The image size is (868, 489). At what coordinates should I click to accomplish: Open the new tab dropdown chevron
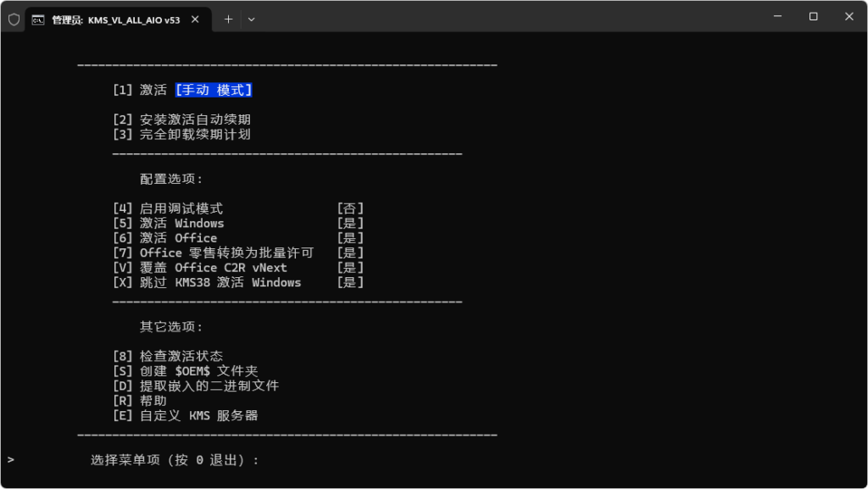point(252,19)
